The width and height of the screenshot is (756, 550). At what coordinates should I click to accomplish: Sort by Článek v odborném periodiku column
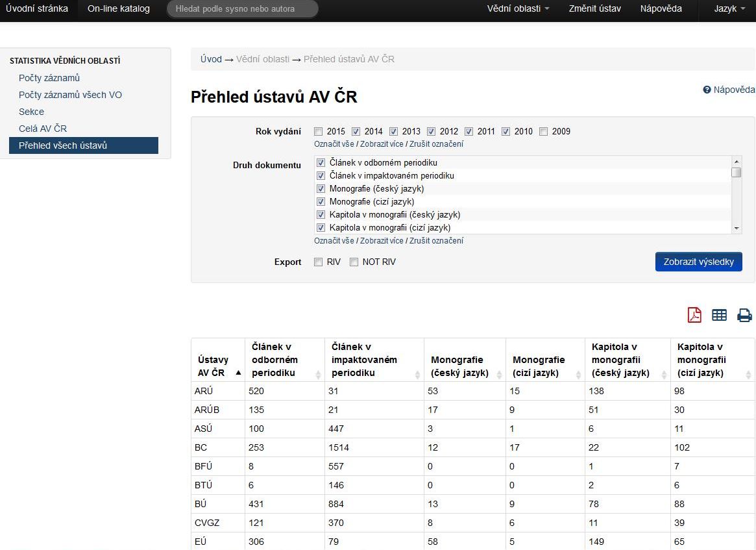click(318, 375)
